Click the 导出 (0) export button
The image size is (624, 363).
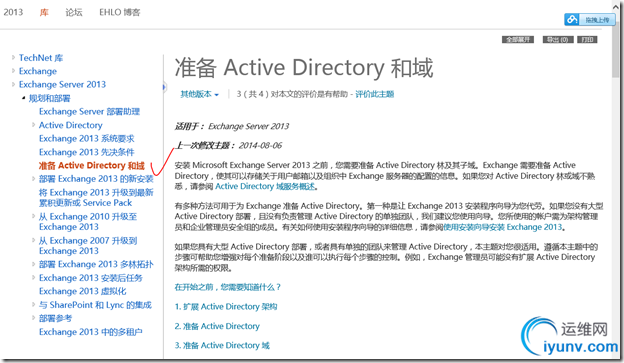coord(558,39)
